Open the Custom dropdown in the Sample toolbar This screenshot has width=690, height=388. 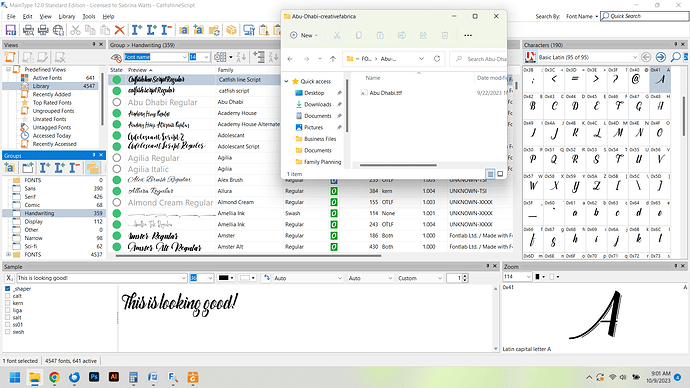[x=420, y=278]
